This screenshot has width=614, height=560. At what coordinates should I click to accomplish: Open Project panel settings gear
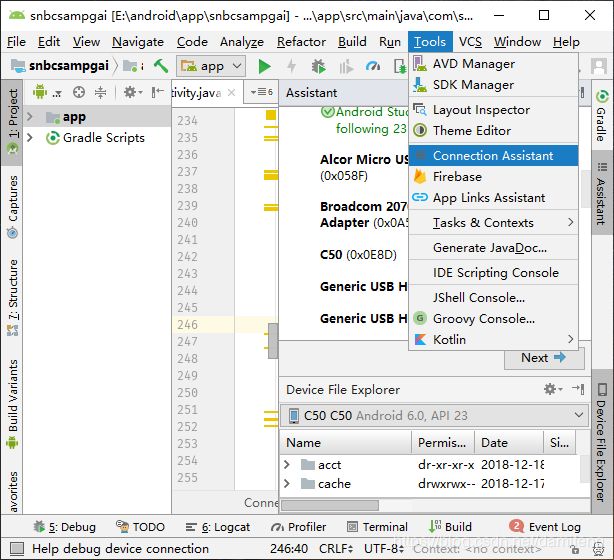133,92
